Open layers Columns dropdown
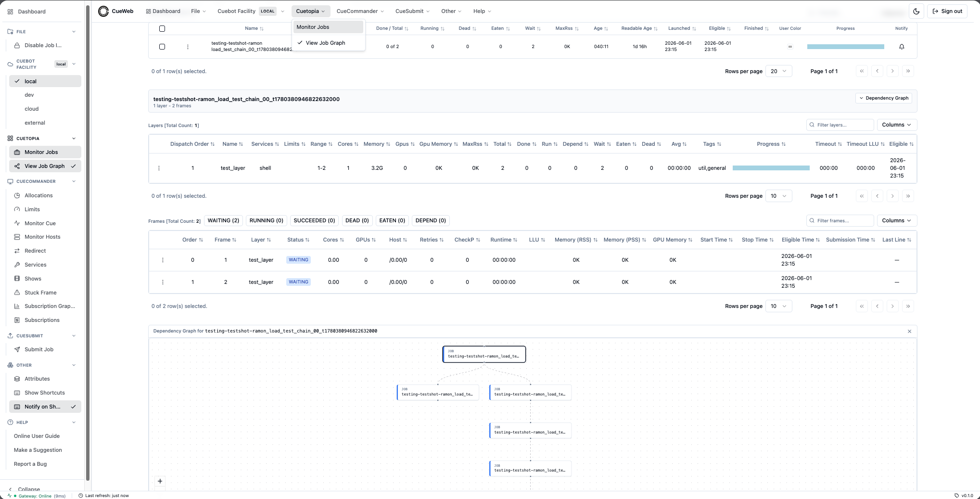 tap(897, 125)
